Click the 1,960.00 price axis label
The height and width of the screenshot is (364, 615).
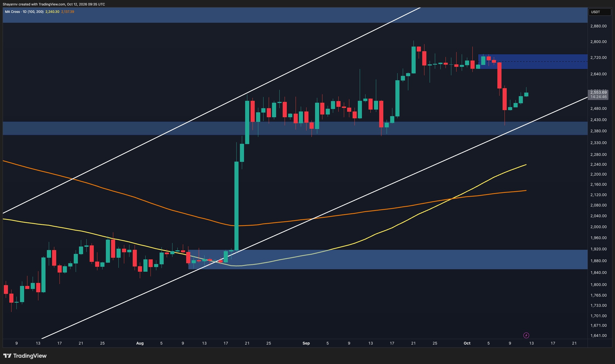[x=599, y=238]
